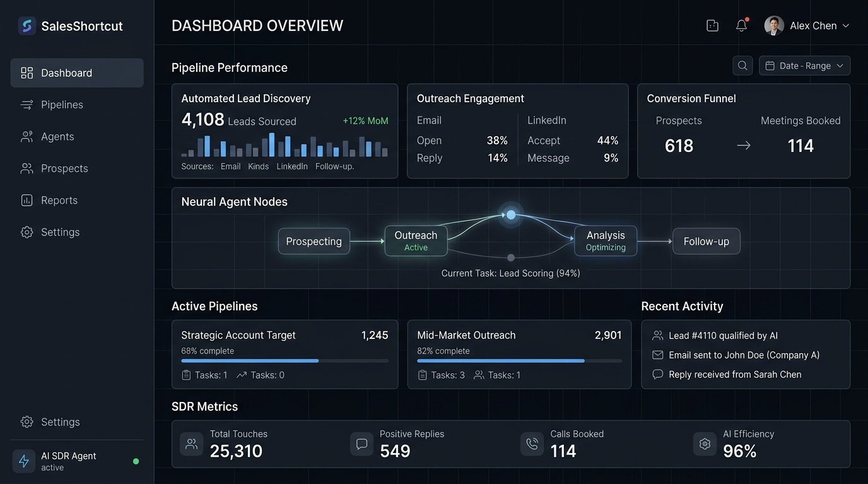
Task: Click the Mid-Market Outreach progress bar
Action: [x=519, y=361]
